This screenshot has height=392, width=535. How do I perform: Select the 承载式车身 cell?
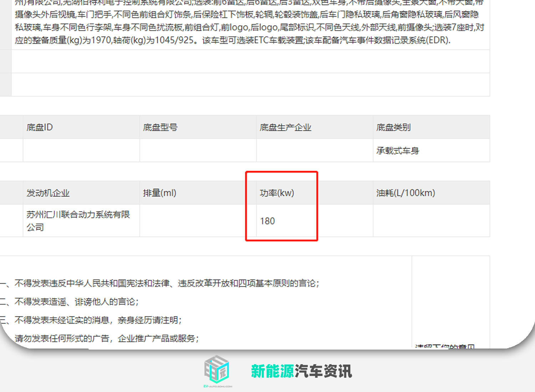[x=432, y=150]
